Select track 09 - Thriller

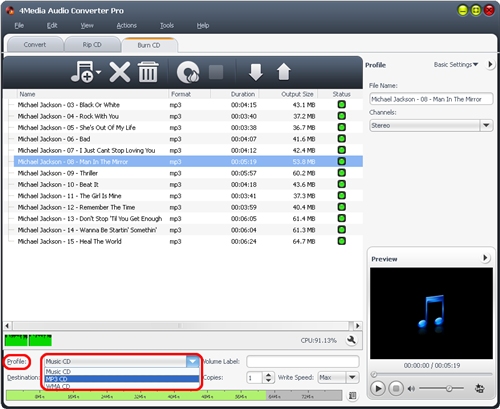coord(188,173)
